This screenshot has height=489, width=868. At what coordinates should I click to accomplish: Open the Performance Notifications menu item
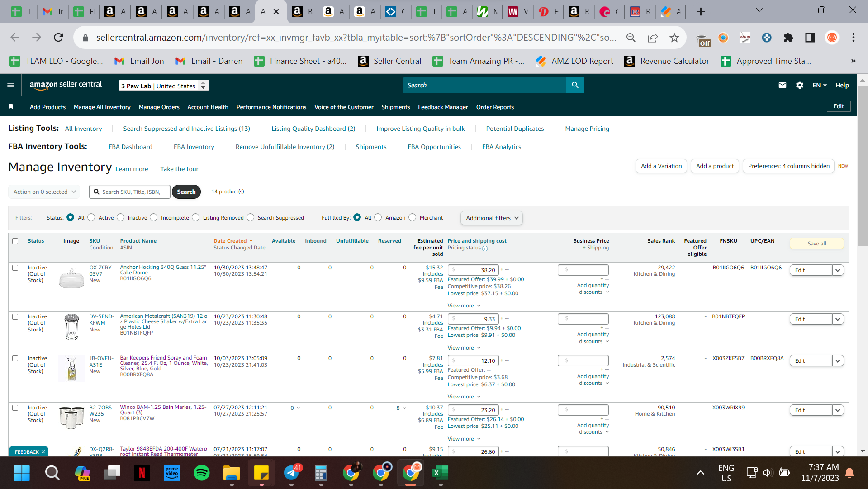pyautogui.click(x=271, y=107)
